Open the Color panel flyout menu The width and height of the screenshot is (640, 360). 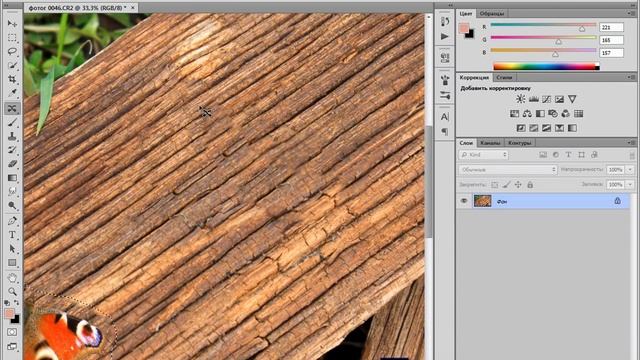pos(631,13)
